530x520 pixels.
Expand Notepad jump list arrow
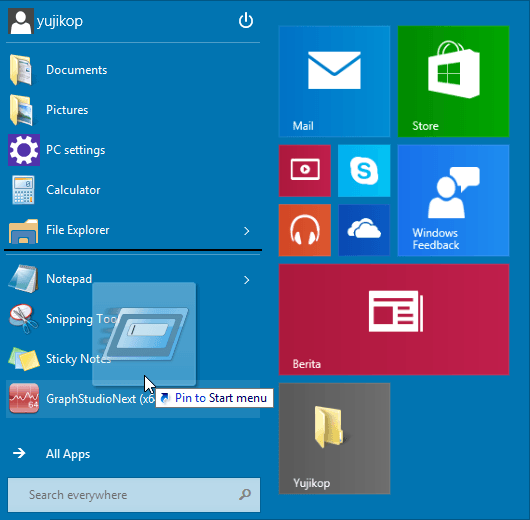tap(247, 280)
